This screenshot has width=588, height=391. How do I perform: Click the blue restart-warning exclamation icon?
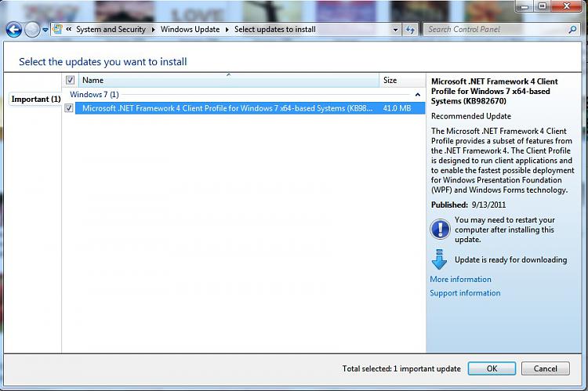click(440, 229)
